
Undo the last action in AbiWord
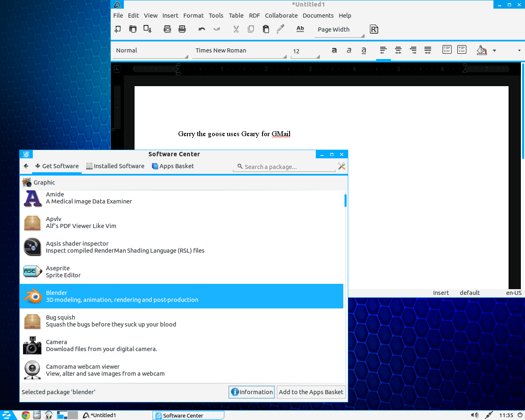coord(202,29)
